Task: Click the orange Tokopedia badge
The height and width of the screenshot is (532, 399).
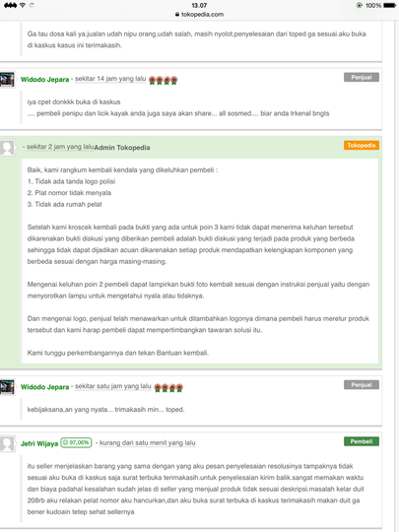Action: [x=362, y=145]
